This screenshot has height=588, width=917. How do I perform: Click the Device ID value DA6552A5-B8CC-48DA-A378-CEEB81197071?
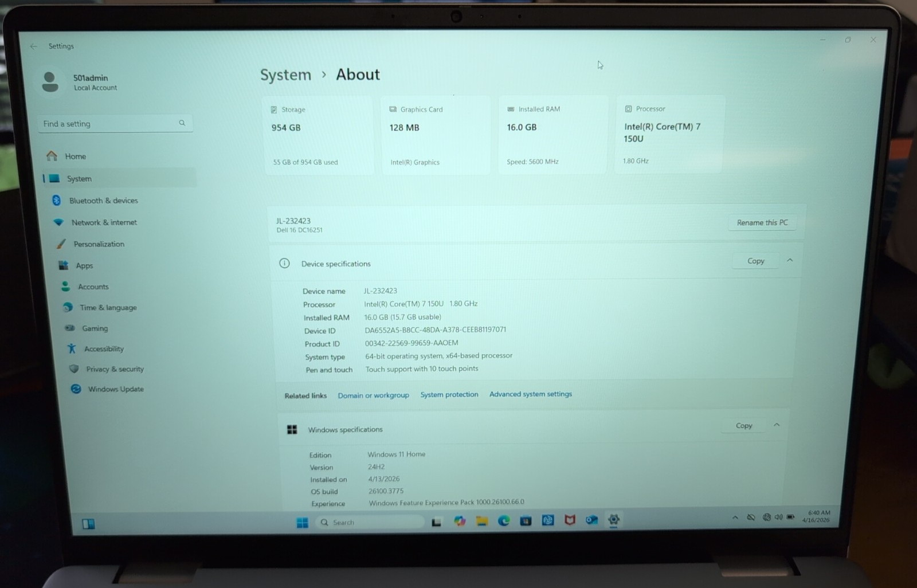tap(435, 330)
